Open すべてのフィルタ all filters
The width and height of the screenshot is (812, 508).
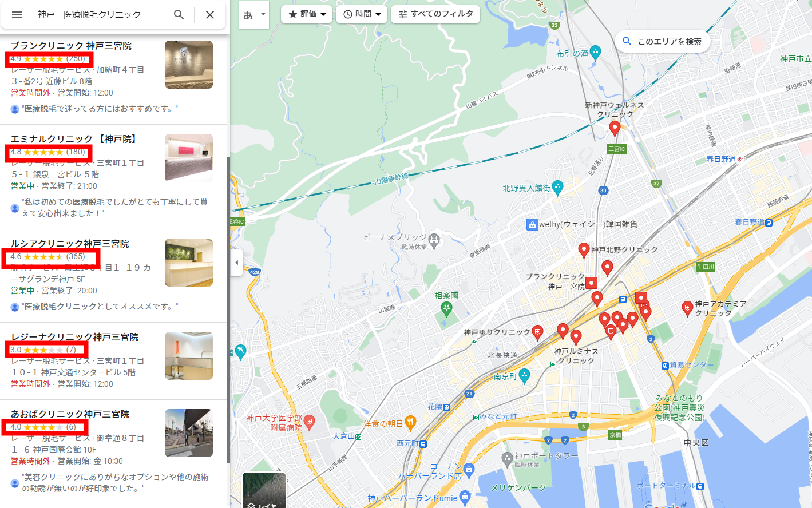435,14
